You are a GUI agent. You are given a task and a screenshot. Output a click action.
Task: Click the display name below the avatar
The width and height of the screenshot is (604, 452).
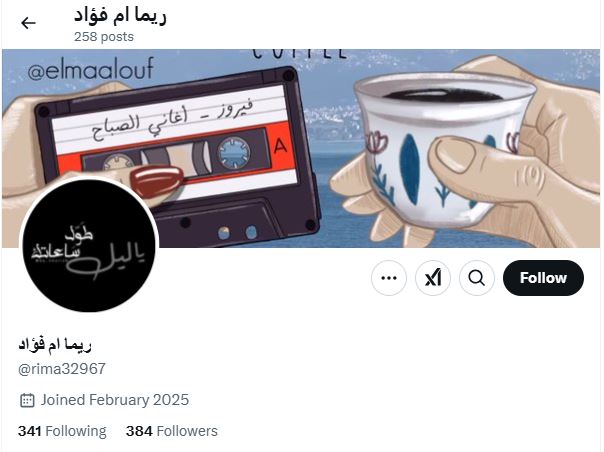pyautogui.click(x=55, y=344)
